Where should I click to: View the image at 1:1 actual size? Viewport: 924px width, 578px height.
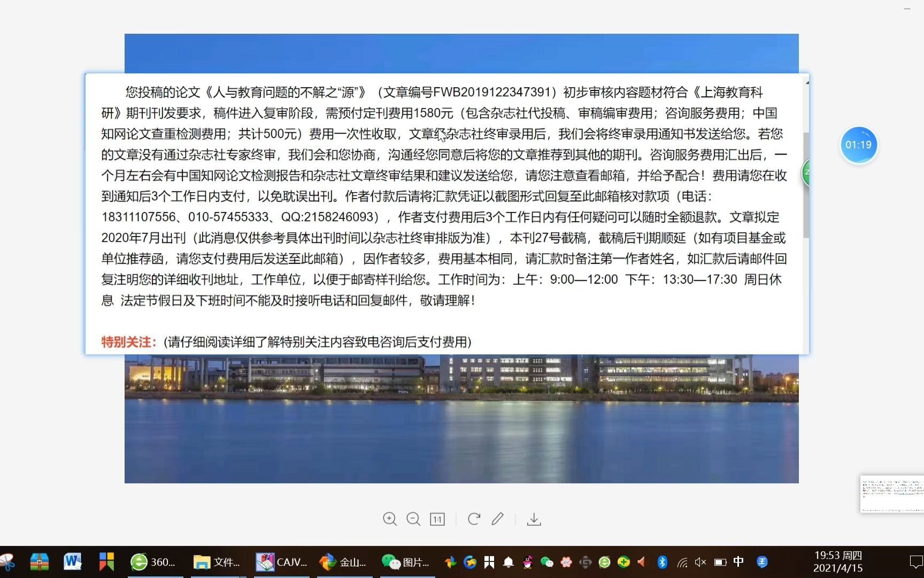click(437, 519)
